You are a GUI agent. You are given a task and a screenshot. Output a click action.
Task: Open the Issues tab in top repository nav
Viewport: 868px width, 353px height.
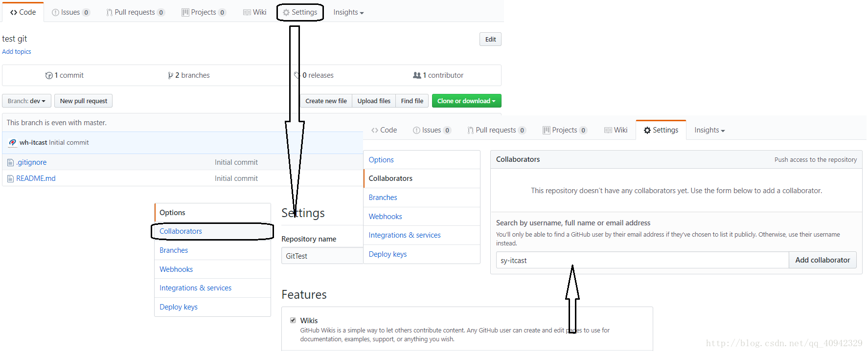(x=71, y=12)
